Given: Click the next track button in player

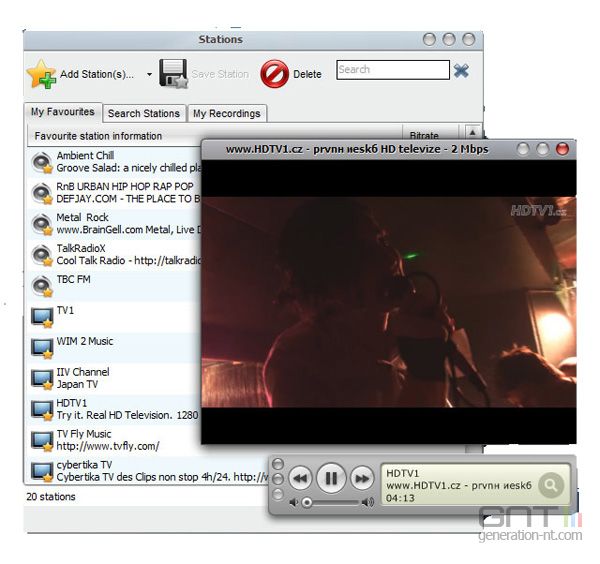Looking at the screenshot, I should click(x=362, y=478).
